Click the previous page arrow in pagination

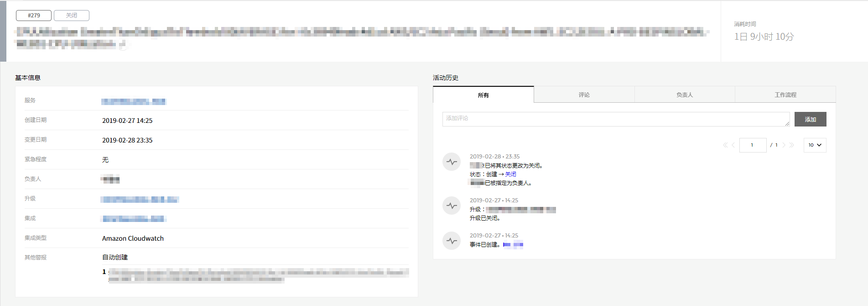click(x=733, y=145)
